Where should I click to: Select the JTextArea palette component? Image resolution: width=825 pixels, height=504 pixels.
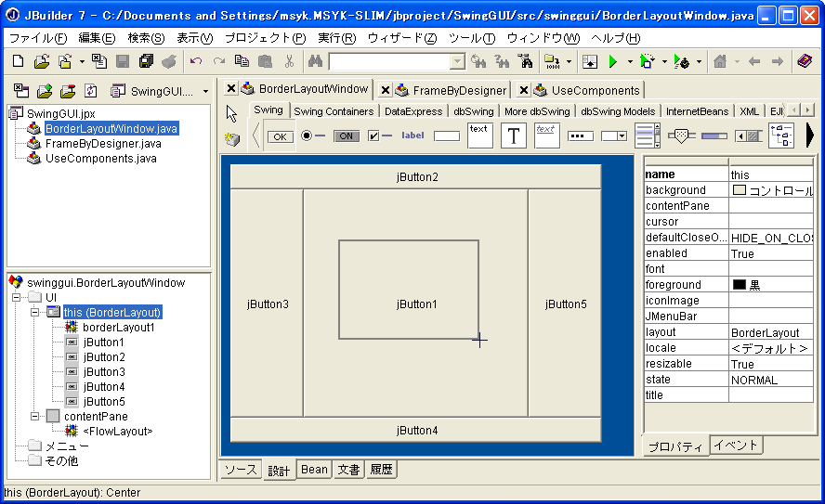tap(479, 135)
